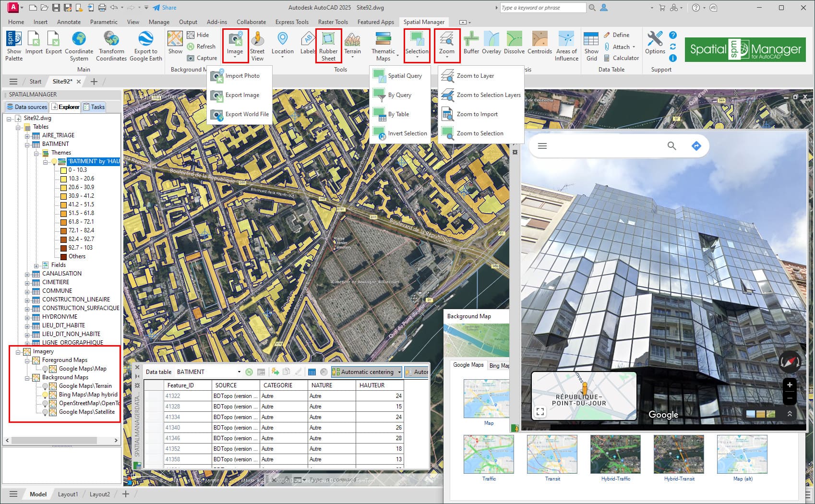
Task: Click the Others theme color swatch
Action: 63,257
